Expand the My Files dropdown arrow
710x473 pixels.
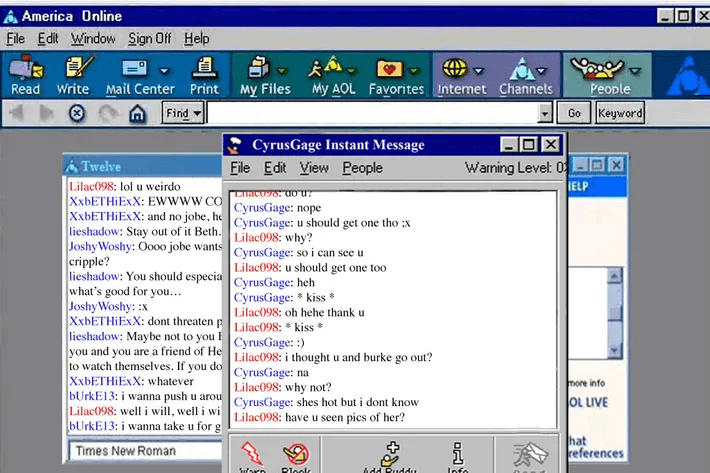[x=282, y=71]
